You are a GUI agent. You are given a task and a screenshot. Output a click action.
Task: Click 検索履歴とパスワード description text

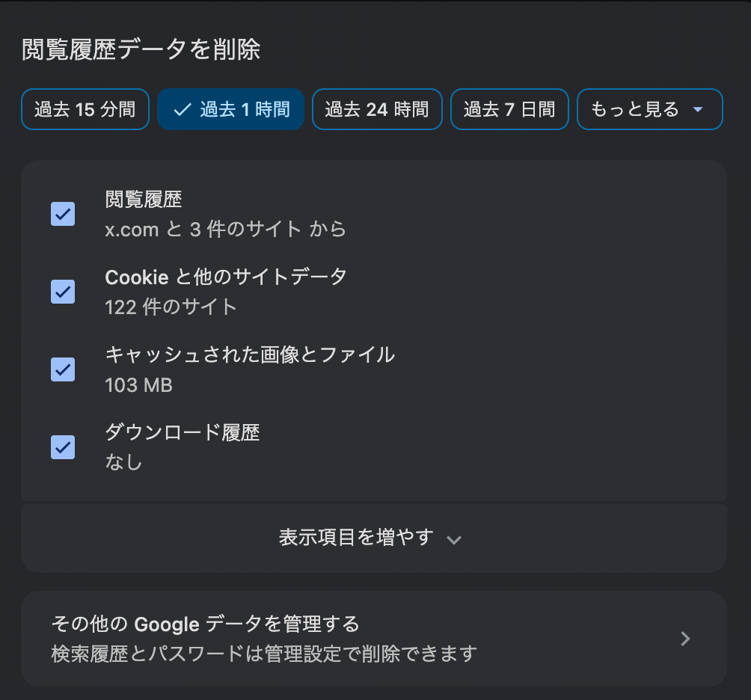point(263,654)
